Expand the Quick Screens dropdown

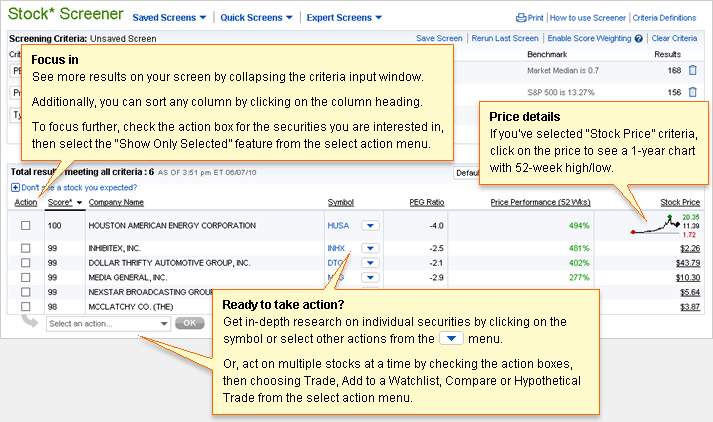point(257,18)
